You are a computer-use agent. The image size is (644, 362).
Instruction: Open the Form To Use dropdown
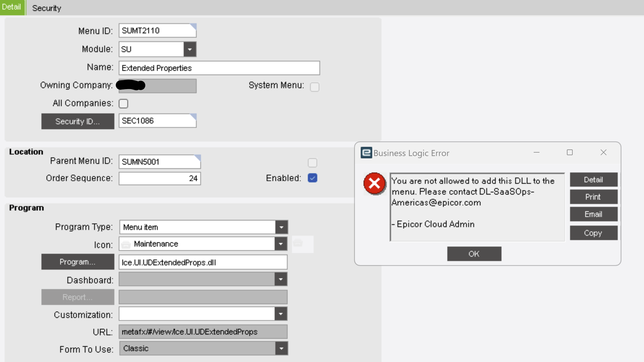point(281,348)
